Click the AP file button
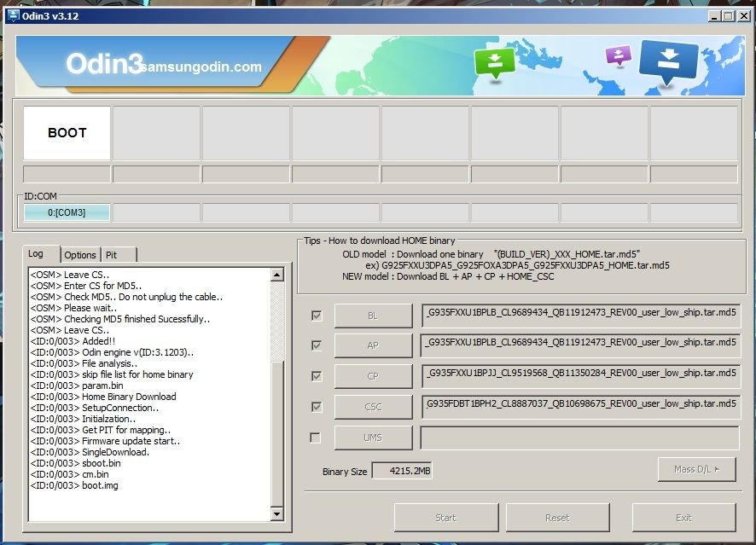The height and width of the screenshot is (545, 756). point(373,345)
